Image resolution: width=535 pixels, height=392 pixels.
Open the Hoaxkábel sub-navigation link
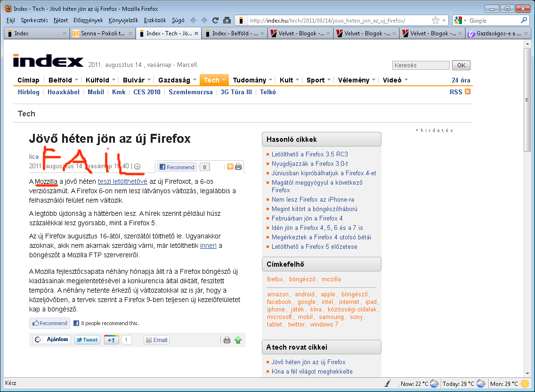click(x=64, y=92)
